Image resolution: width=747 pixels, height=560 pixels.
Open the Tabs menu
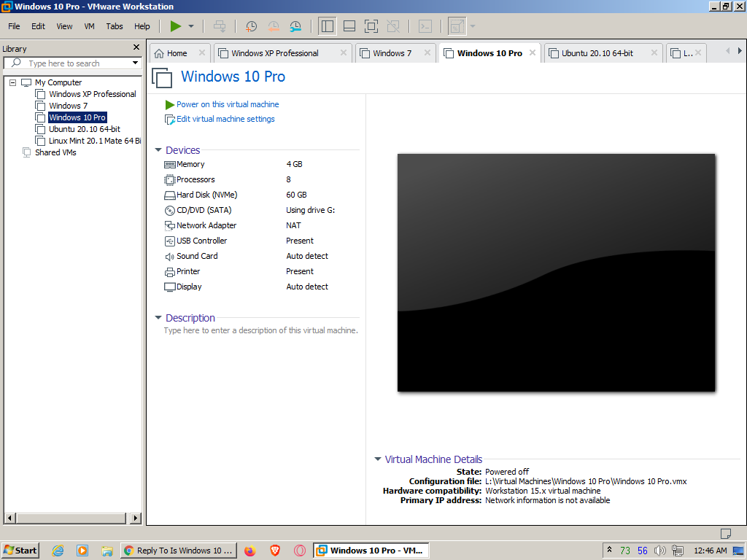tap(115, 26)
